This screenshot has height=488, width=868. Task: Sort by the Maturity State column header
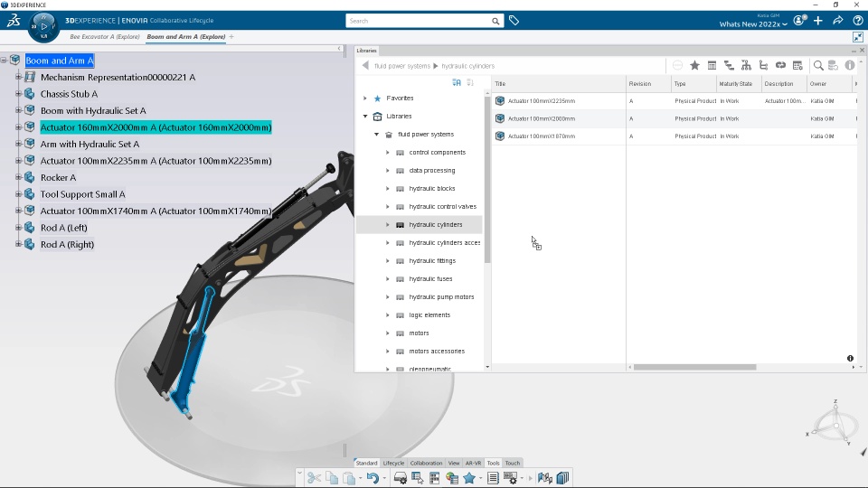click(738, 83)
